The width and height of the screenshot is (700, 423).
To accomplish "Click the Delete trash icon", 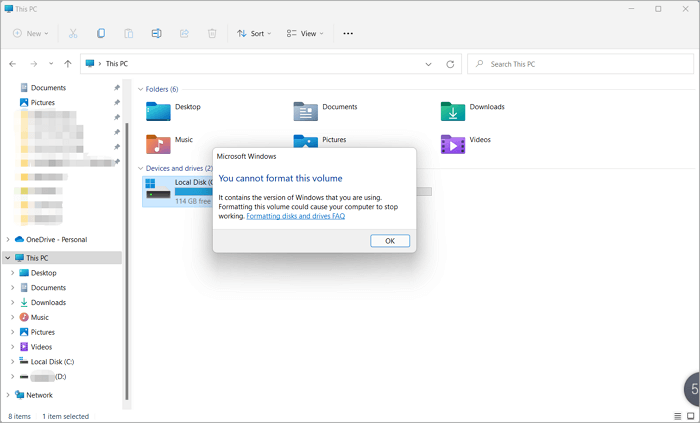I will pyautogui.click(x=212, y=33).
